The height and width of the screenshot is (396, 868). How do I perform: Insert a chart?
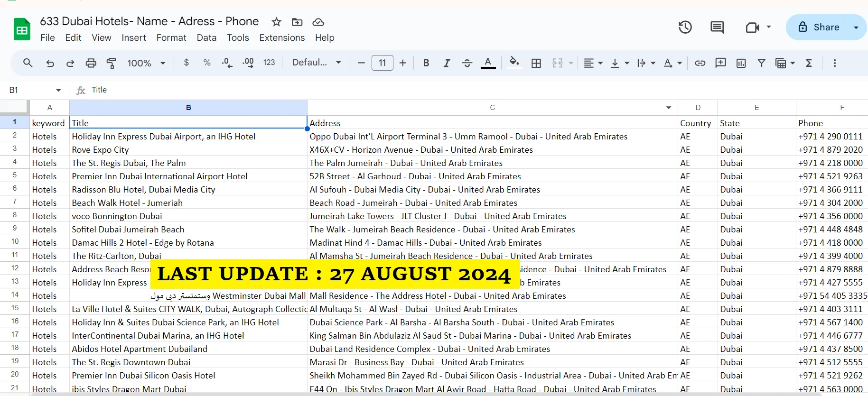click(x=741, y=63)
